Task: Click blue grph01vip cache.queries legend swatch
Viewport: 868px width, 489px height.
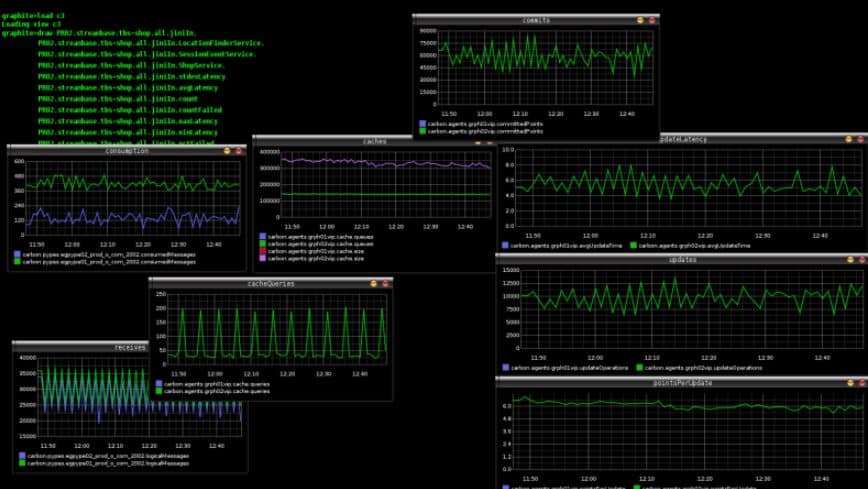Action: 159,383
